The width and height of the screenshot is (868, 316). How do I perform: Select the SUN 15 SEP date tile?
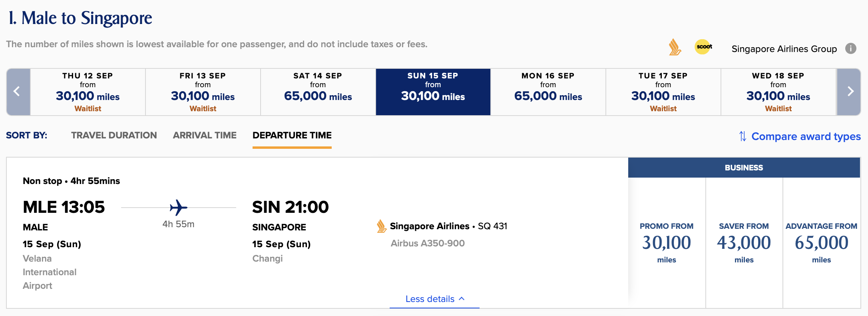(x=433, y=91)
